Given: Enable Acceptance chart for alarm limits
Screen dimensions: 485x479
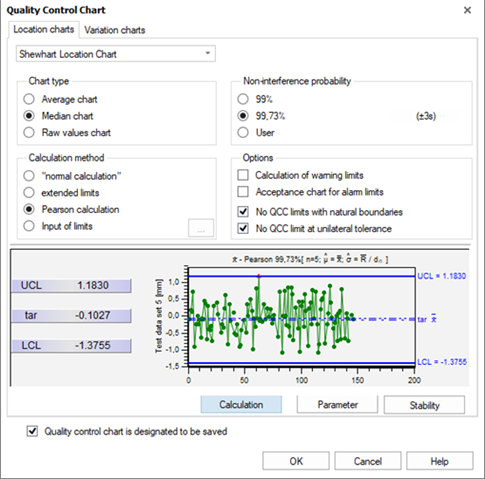Looking at the screenshot, I should tap(243, 192).
